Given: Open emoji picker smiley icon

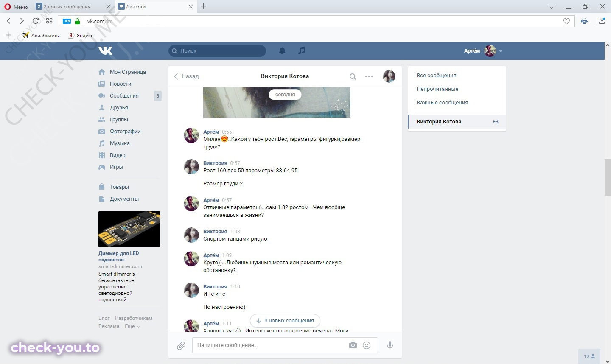Looking at the screenshot, I should (x=367, y=345).
